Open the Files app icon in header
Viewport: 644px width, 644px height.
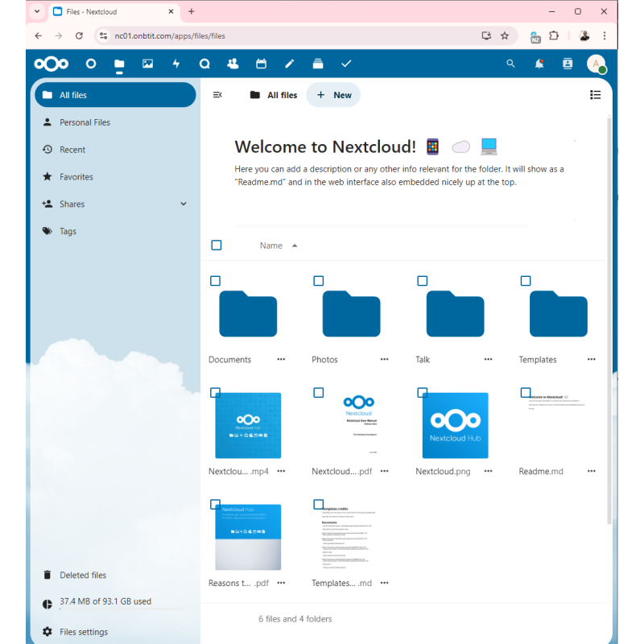(119, 64)
